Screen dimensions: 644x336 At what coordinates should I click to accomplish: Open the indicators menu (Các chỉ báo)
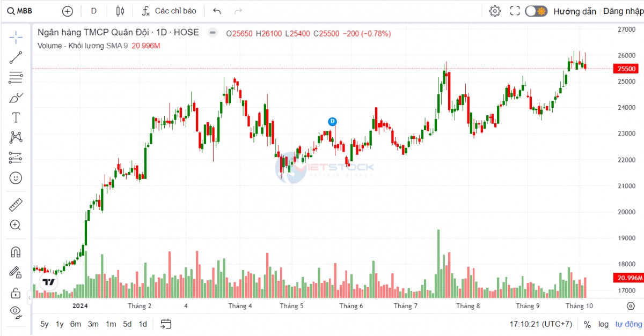[x=169, y=11]
